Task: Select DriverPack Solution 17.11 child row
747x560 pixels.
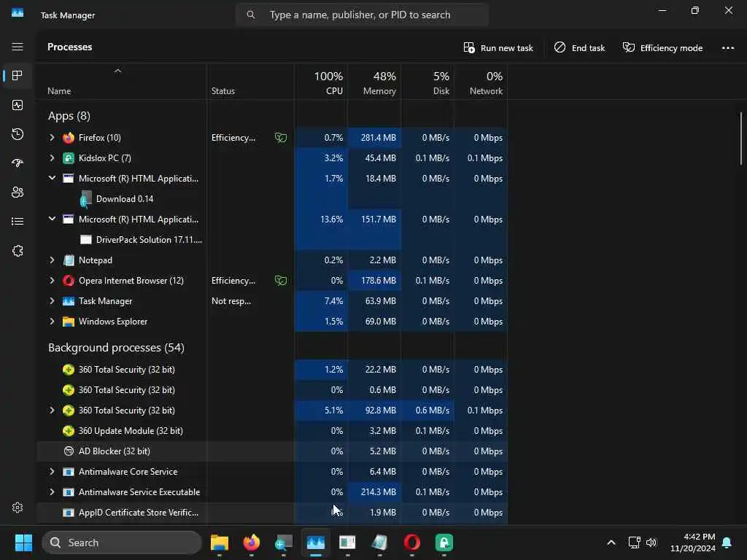Action: tap(271, 239)
